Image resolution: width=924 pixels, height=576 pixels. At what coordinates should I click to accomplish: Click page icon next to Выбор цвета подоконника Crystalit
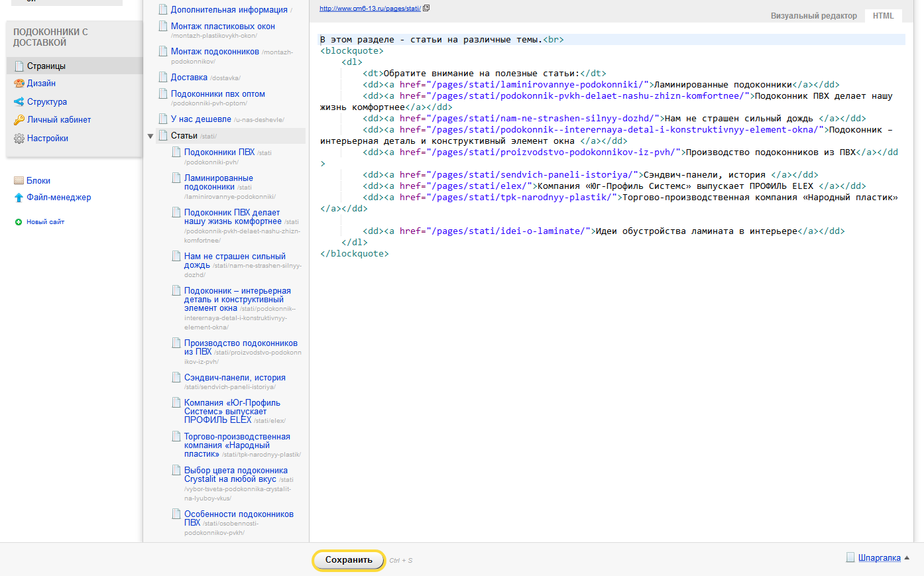click(x=176, y=470)
